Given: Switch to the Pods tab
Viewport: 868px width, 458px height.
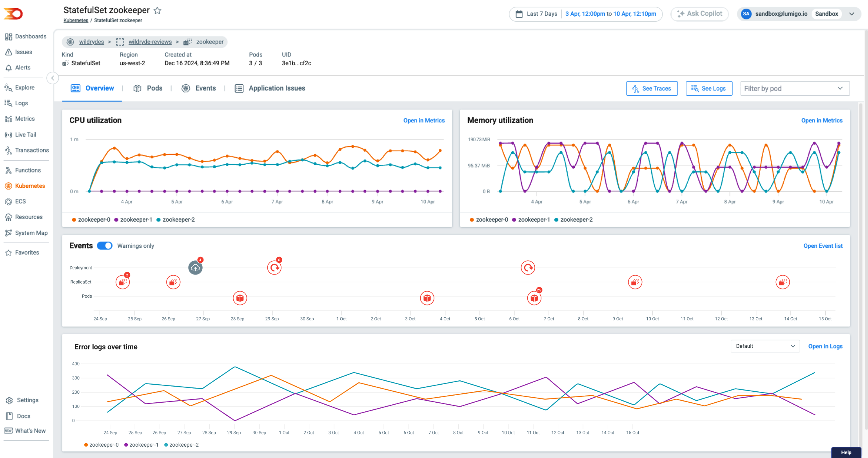Looking at the screenshot, I should (x=148, y=88).
